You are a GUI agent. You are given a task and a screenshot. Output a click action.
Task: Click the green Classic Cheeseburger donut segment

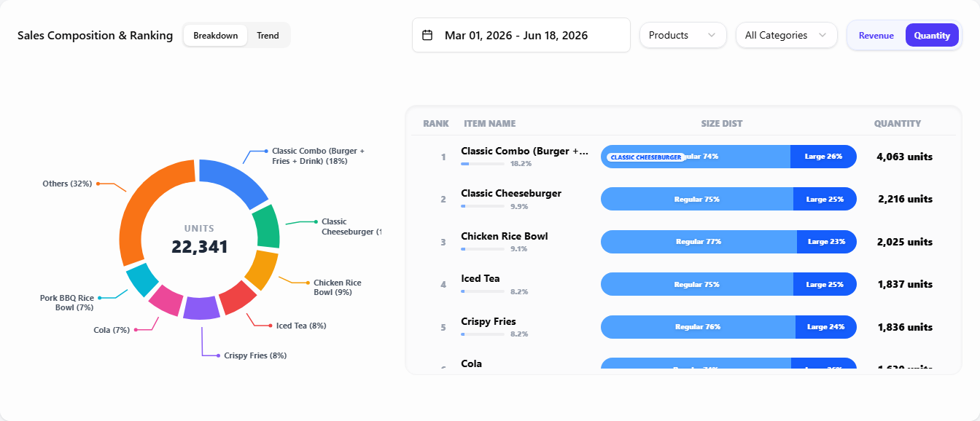pos(267,227)
